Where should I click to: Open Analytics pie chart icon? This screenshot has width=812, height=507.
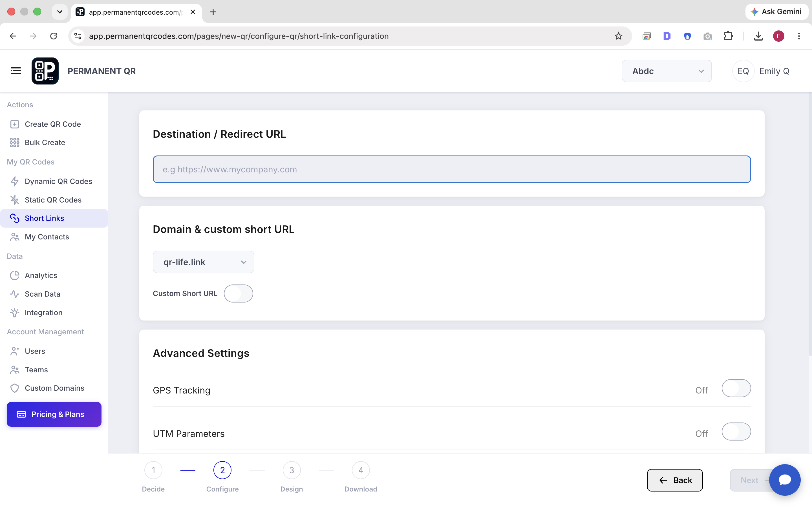[x=14, y=276]
